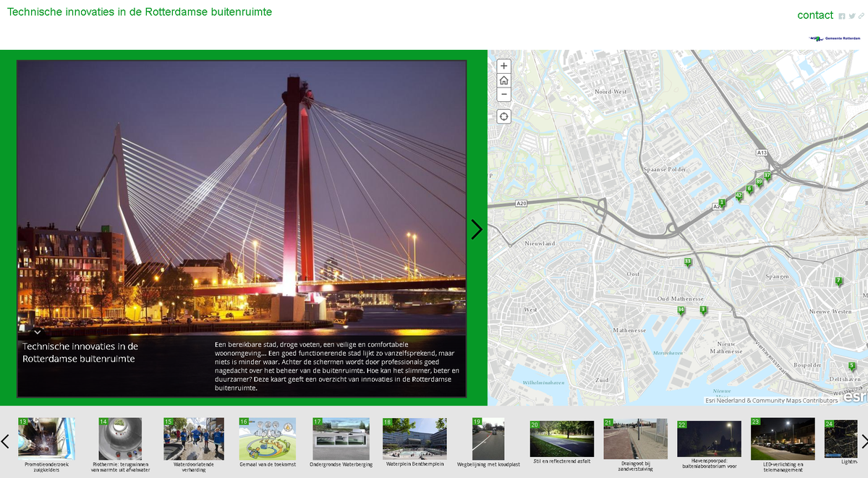The height and width of the screenshot is (478, 868).
Task: Select green map marker 34
Action: pyautogui.click(x=680, y=309)
